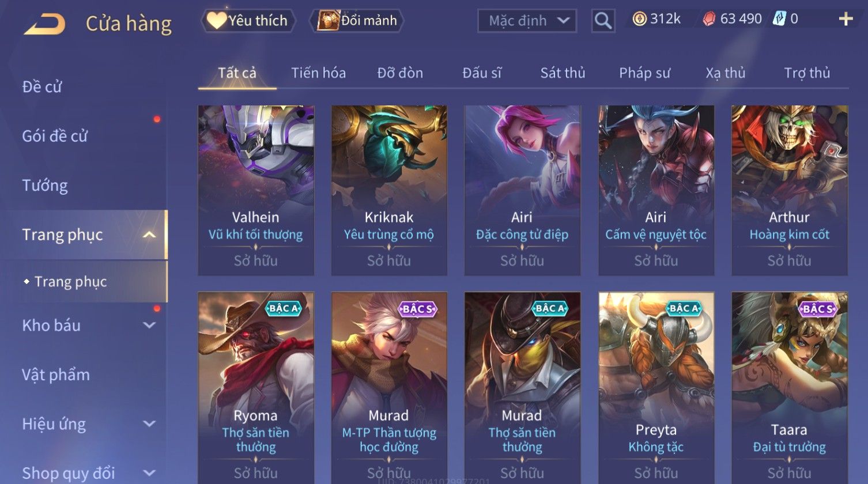This screenshot has width=868, height=484.
Task: Open Tướng in the sidebar
Action: (45, 186)
